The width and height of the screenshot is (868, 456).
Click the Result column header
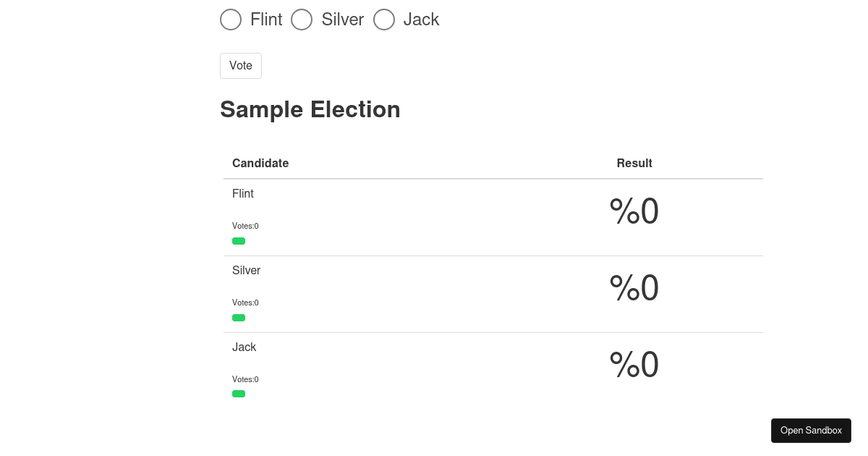point(634,164)
